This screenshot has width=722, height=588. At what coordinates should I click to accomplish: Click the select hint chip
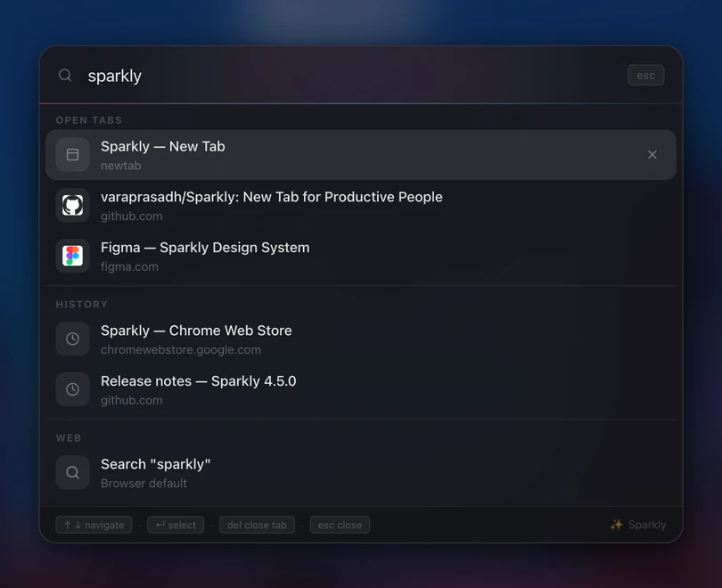click(x=176, y=525)
